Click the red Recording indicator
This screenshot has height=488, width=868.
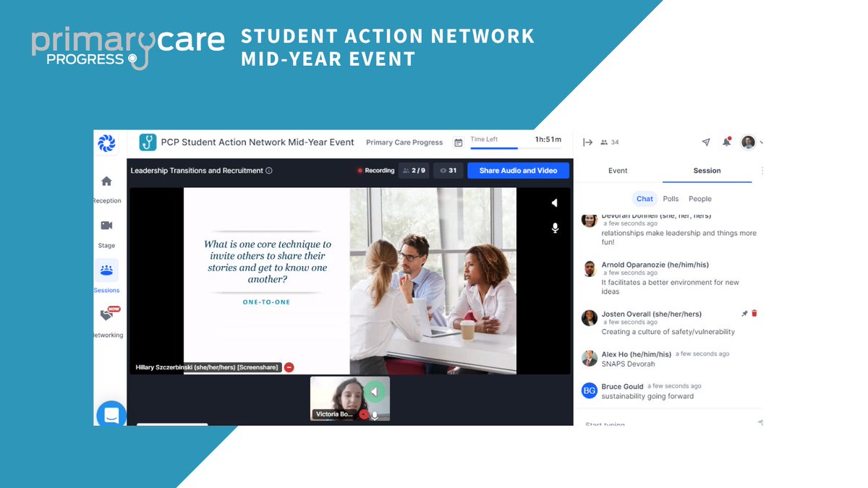point(375,171)
